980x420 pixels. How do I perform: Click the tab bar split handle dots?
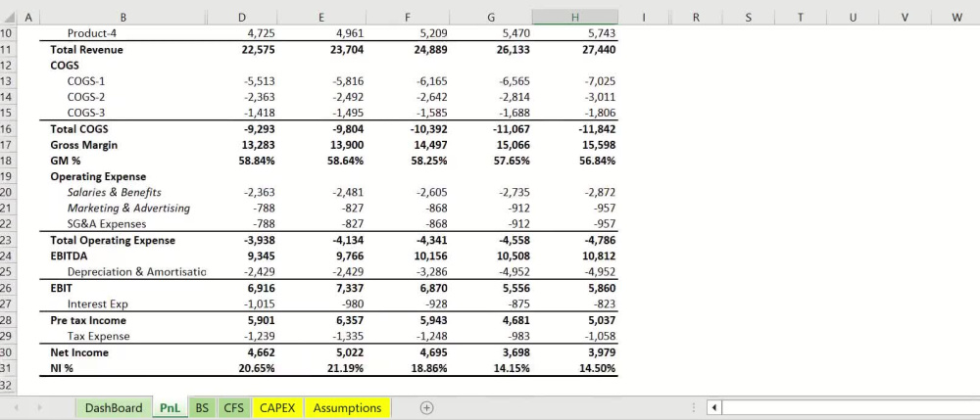point(694,408)
